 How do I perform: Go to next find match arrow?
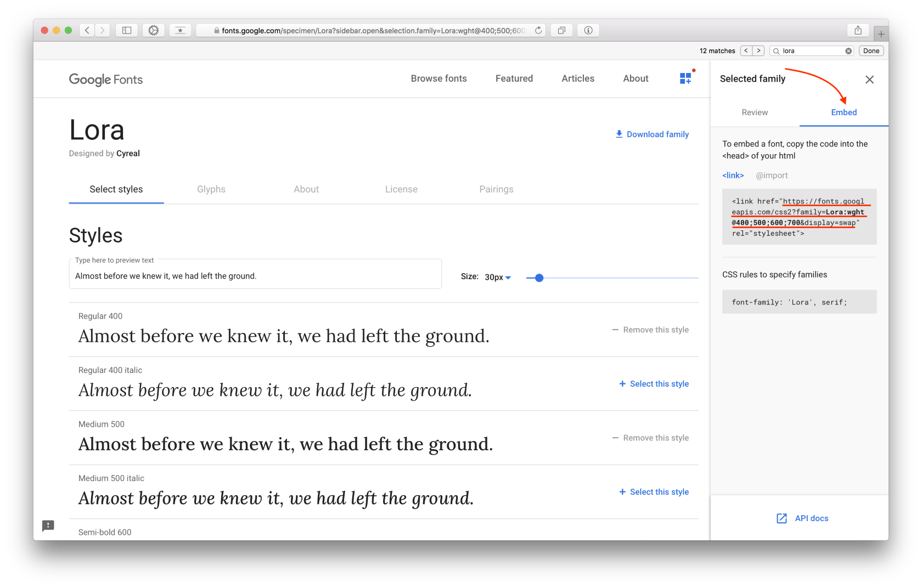tap(758, 51)
